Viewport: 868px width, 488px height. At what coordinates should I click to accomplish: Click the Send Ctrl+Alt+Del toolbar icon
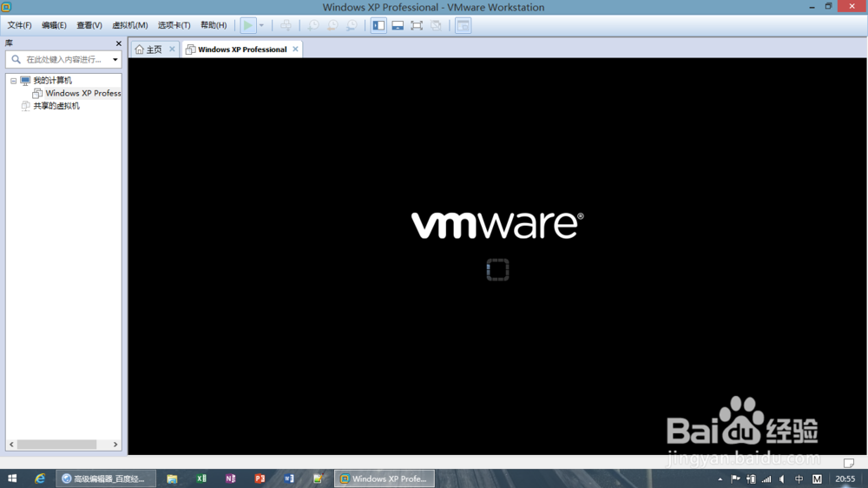pos(286,25)
